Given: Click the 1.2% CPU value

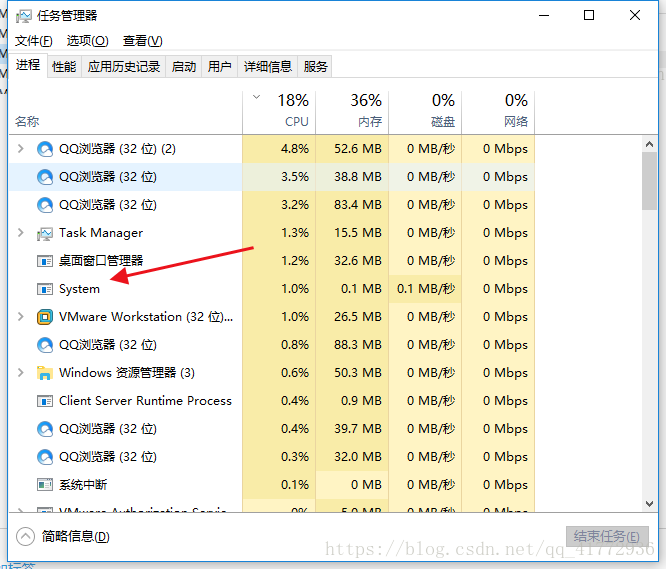Looking at the screenshot, I should tap(295, 261).
